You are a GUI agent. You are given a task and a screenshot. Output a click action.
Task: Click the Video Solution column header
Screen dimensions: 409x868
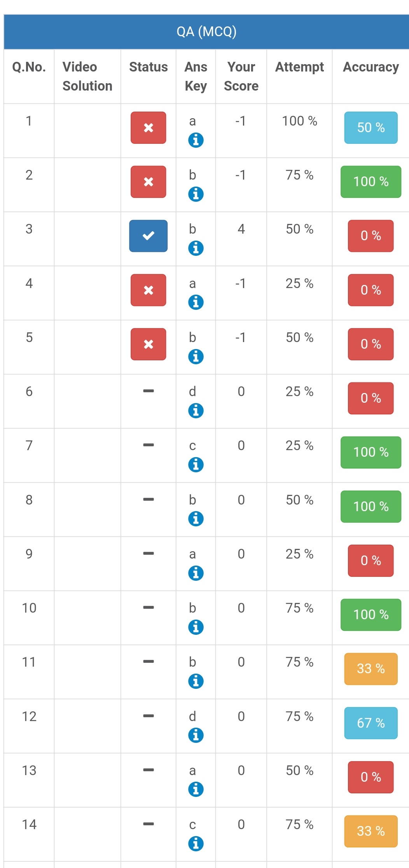coord(87,76)
